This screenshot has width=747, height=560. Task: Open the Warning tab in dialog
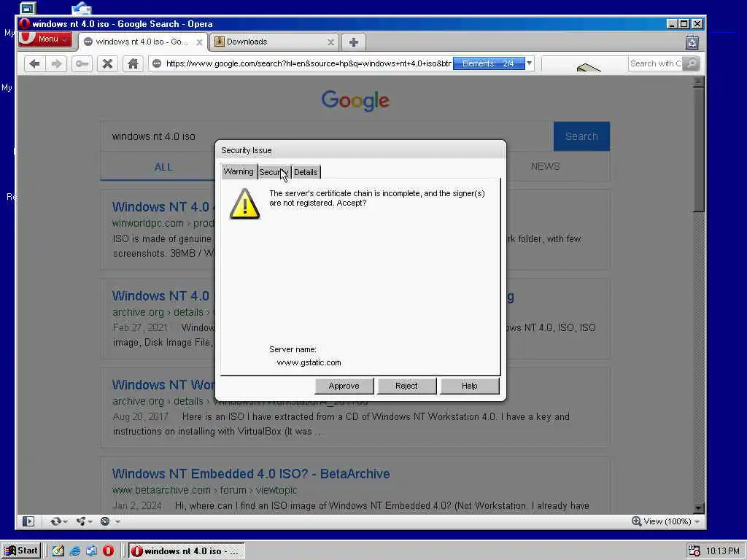point(239,171)
